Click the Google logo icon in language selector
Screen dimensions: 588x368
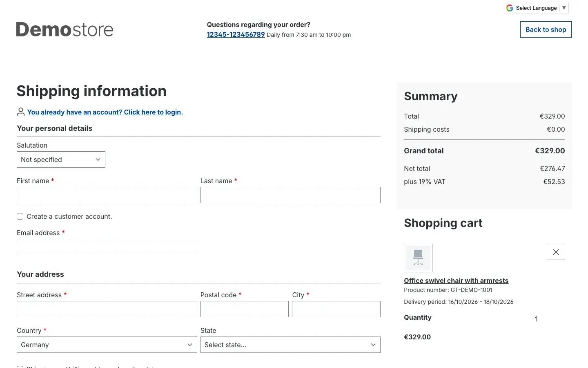[x=510, y=8]
